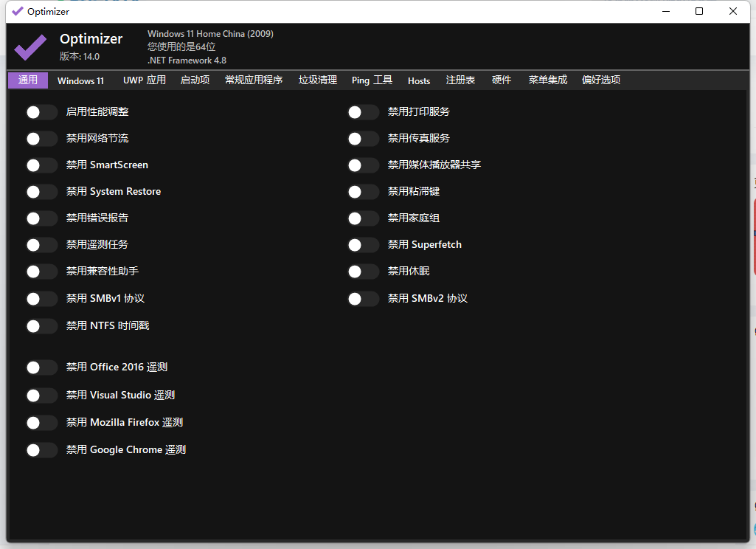Toggle 禁用 Superfetch on
The width and height of the screenshot is (756, 549).
[363, 244]
